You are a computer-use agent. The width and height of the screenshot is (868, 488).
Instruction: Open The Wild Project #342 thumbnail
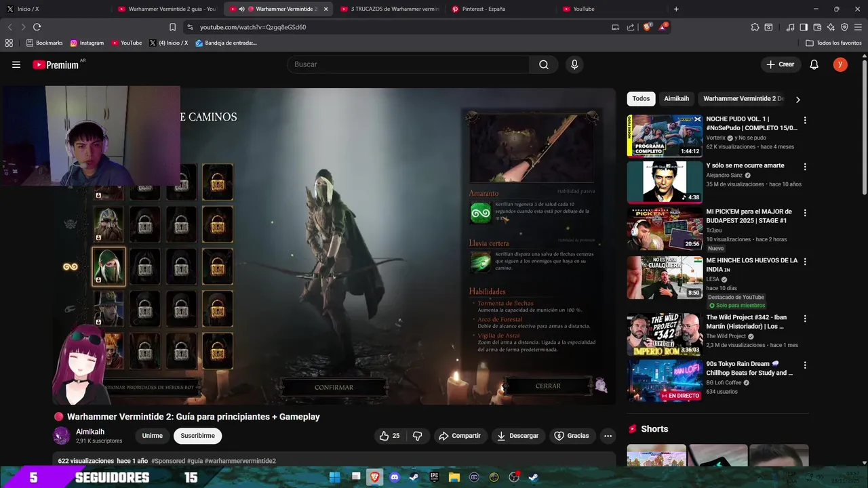665,334
